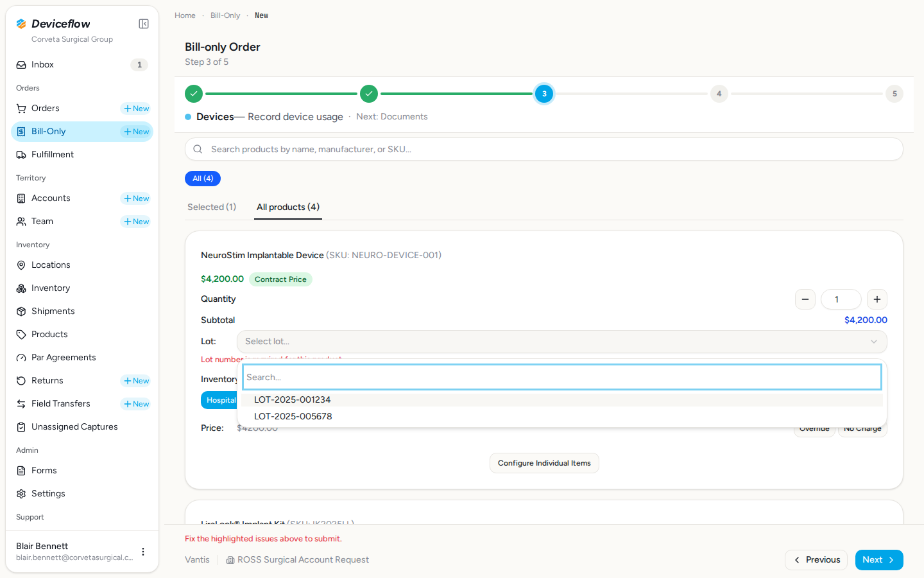Decrease NeuroStim quantity with minus button
The height and width of the screenshot is (578, 924).
click(805, 299)
